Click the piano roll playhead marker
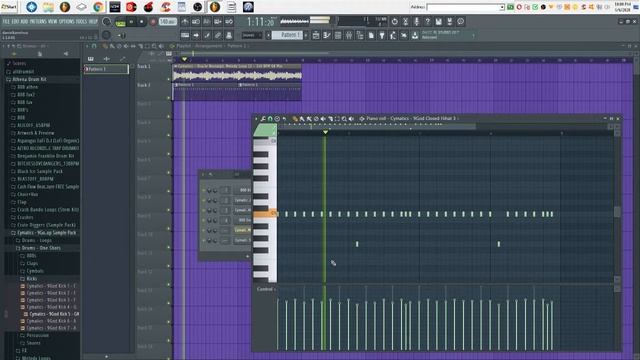Image resolution: width=640 pixels, height=360 pixels. pos(325,132)
